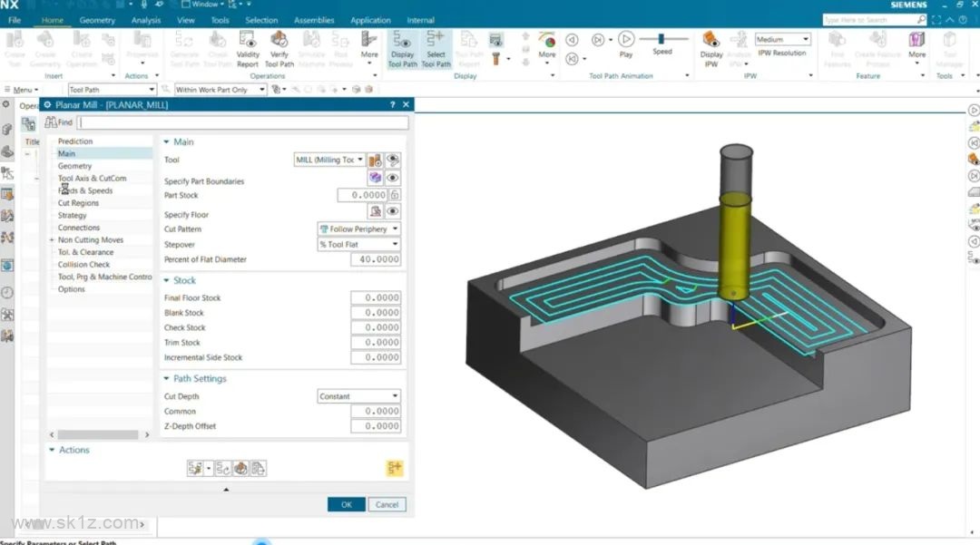Click yellow select-tool-path icon in Actions
980x545 pixels.
(x=395, y=468)
